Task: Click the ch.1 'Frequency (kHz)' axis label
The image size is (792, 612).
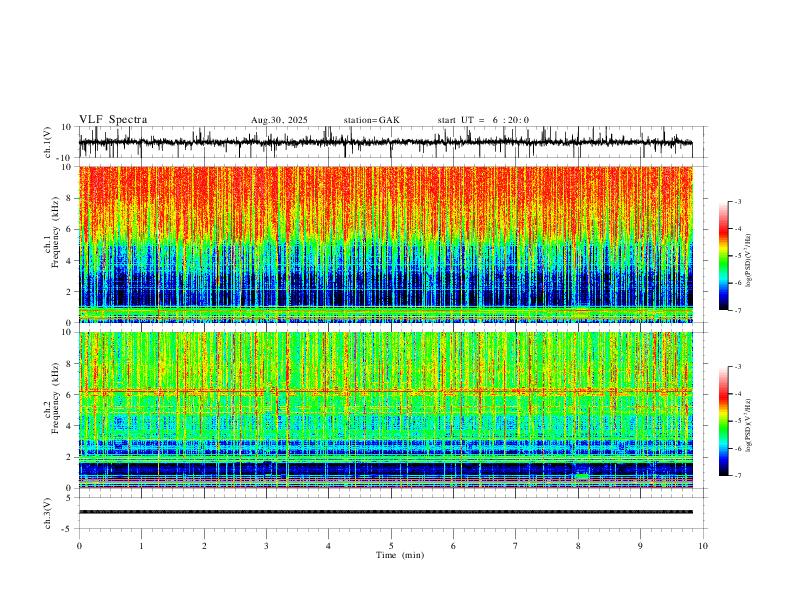Action: click(x=56, y=232)
